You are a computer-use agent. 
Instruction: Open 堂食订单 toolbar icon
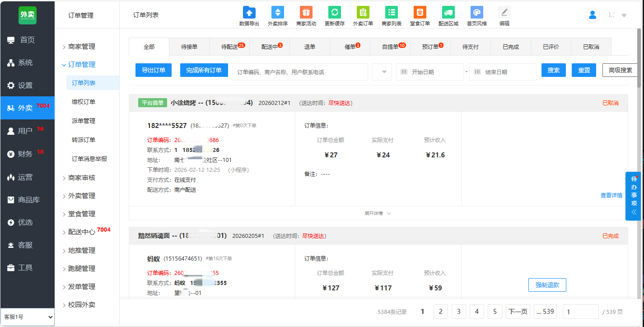coord(420,13)
